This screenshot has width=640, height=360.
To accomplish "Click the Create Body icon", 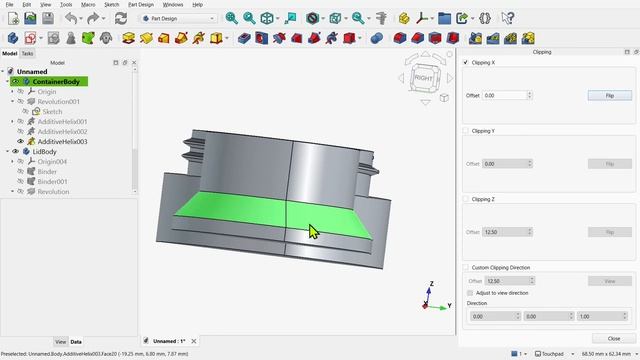I will point(13,38).
